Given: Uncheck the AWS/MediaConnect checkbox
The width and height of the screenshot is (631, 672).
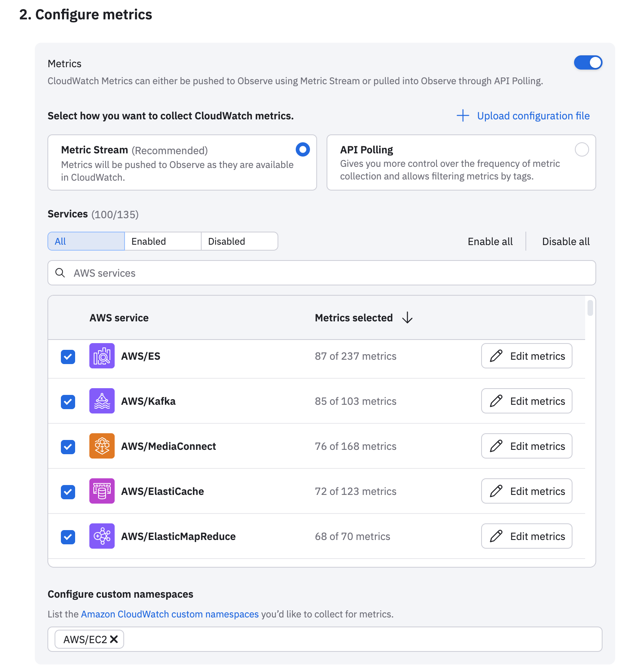Looking at the screenshot, I should pyautogui.click(x=68, y=447).
